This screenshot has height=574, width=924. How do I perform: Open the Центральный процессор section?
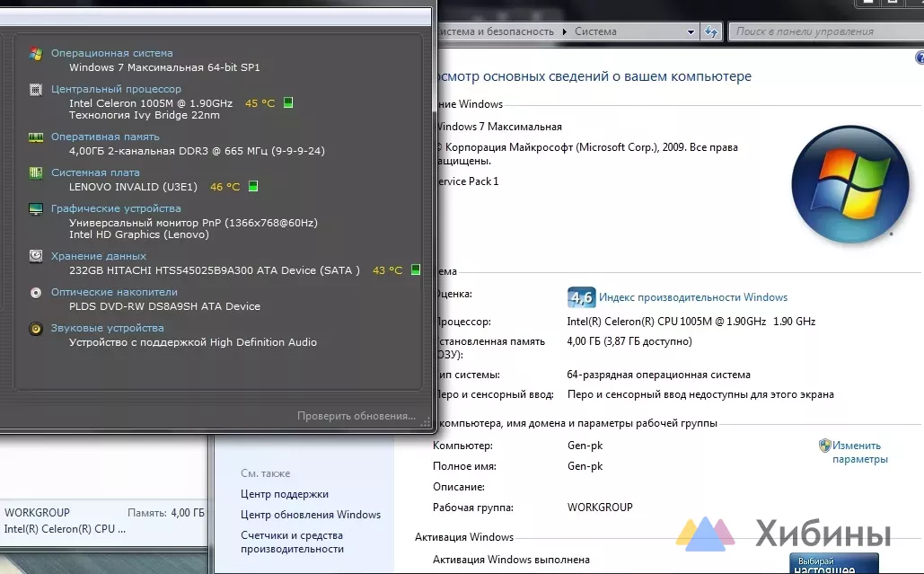click(116, 89)
